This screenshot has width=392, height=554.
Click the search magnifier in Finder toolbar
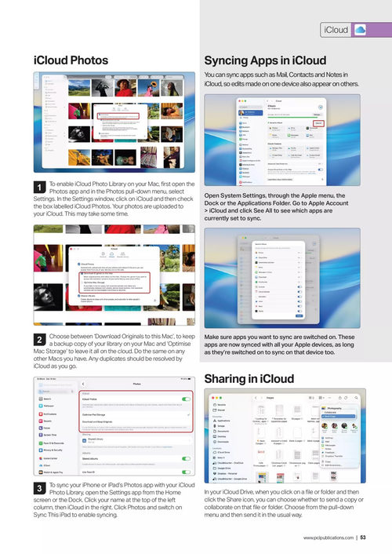coord(357,398)
